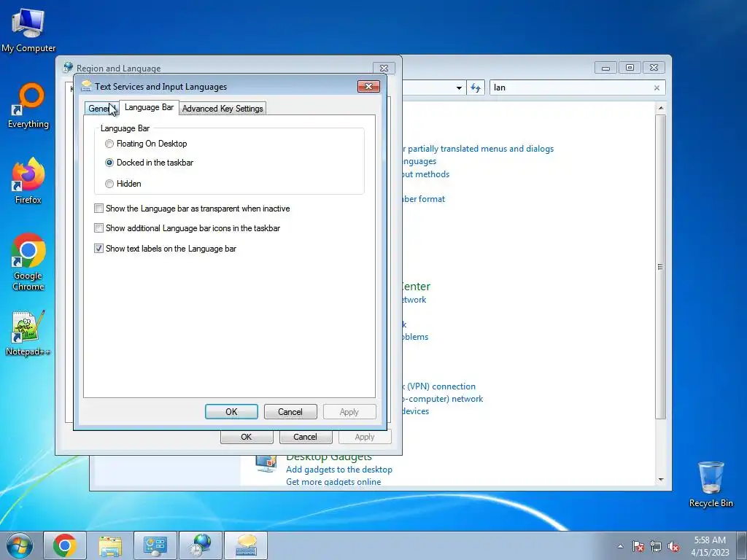Click partially translated menus and dialogs link
The width and height of the screenshot is (747, 560).
[x=480, y=149]
